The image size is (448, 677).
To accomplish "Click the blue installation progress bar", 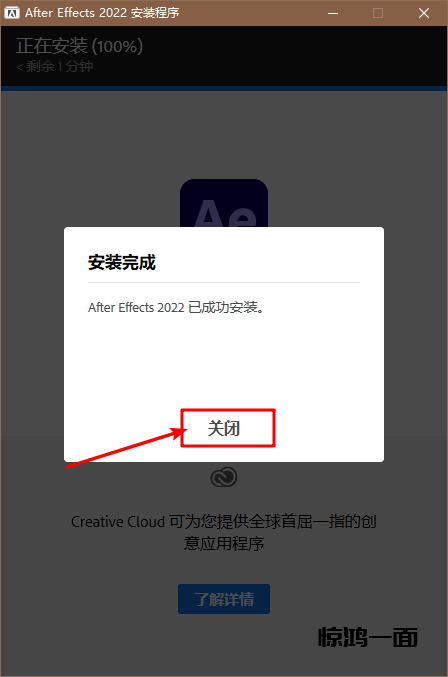I will (x=224, y=89).
